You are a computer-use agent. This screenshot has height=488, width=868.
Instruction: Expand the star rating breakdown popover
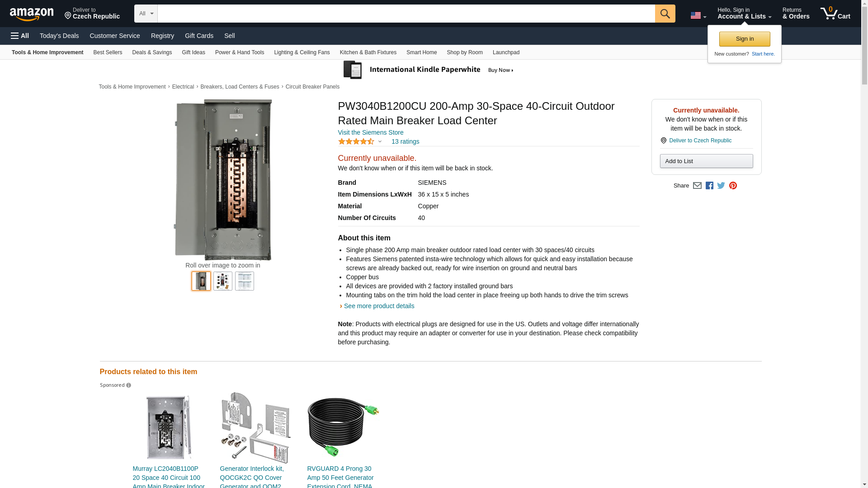[x=360, y=142]
